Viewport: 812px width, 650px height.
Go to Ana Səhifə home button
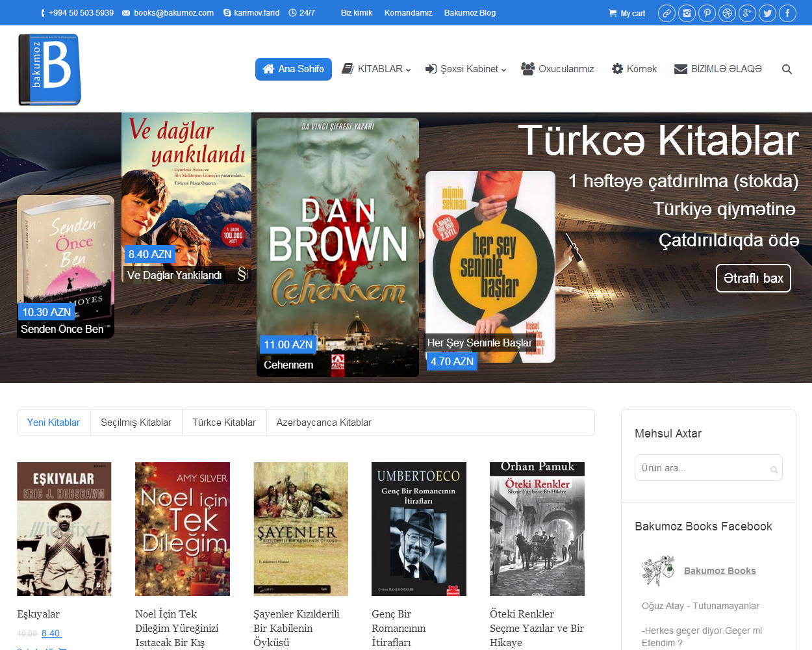pyautogui.click(x=294, y=69)
